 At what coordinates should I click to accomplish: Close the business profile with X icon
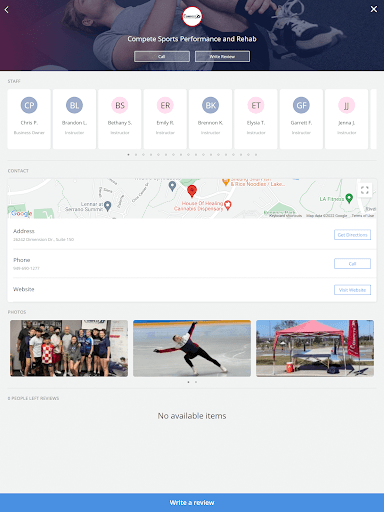click(x=374, y=9)
